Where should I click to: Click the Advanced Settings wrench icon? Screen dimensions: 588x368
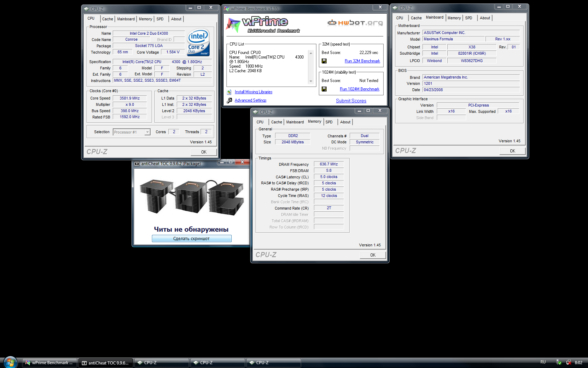click(x=229, y=100)
